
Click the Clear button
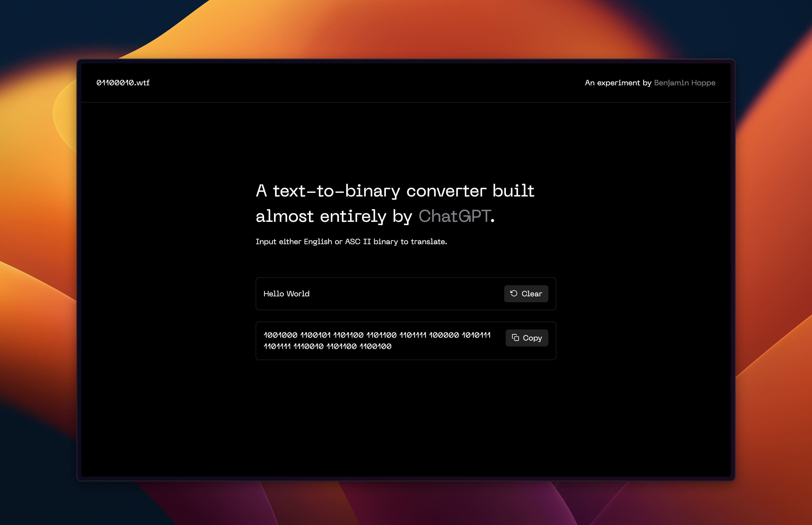tap(526, 294)
